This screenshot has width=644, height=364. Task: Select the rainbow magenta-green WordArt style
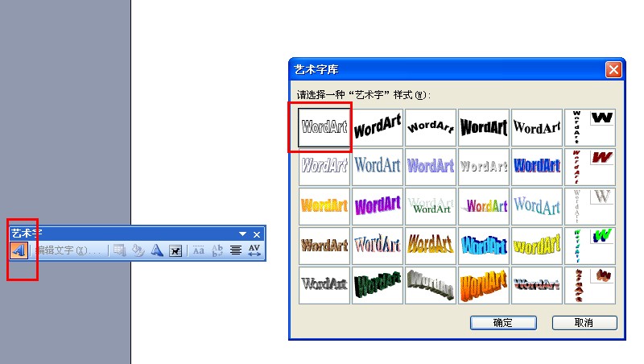point(484,206)
